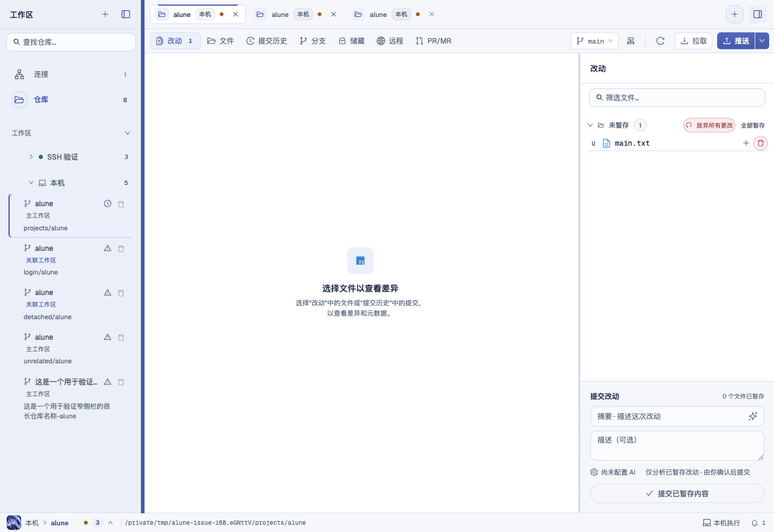
Task: Collapse the 本机 repository group
Action: [31, 183]
